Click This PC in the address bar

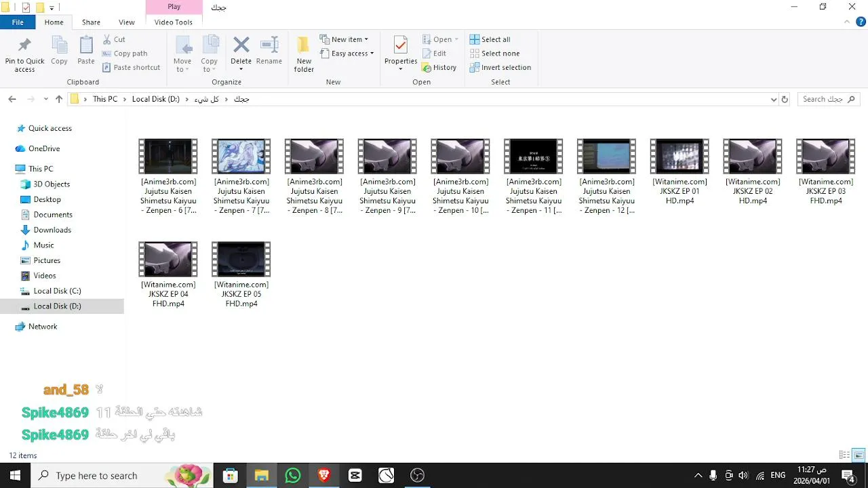105,99
